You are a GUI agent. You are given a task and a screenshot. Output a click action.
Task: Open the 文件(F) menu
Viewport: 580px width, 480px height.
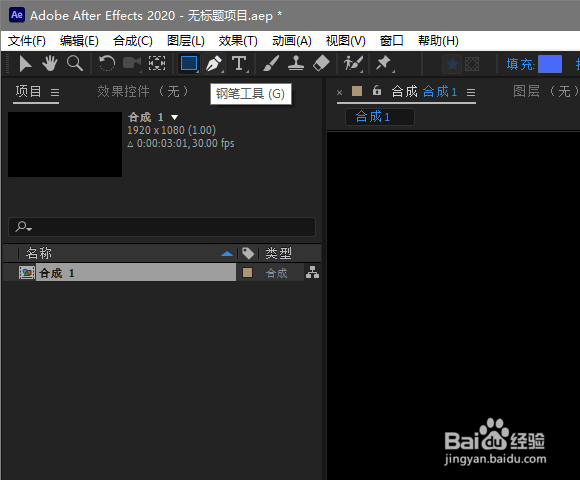click(x=27, y=41)
